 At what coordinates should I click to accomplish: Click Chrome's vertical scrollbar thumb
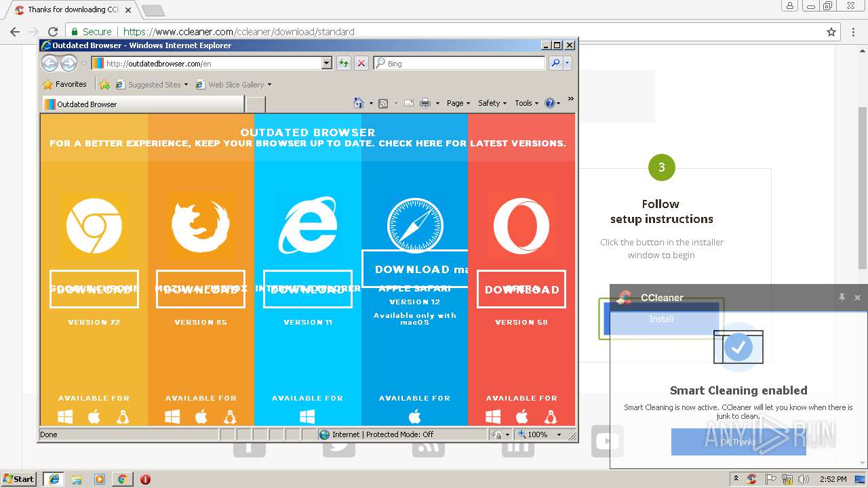click(x=863, y=188)
